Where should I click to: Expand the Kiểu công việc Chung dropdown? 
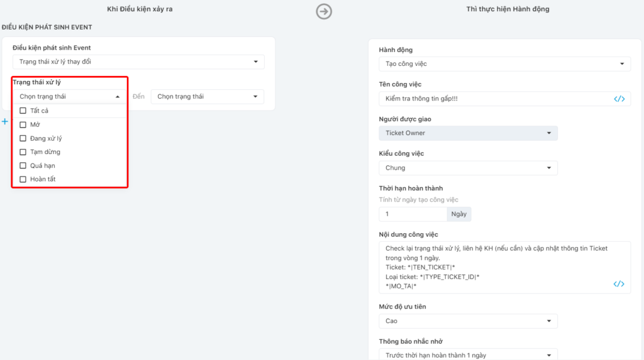[468, 168]
